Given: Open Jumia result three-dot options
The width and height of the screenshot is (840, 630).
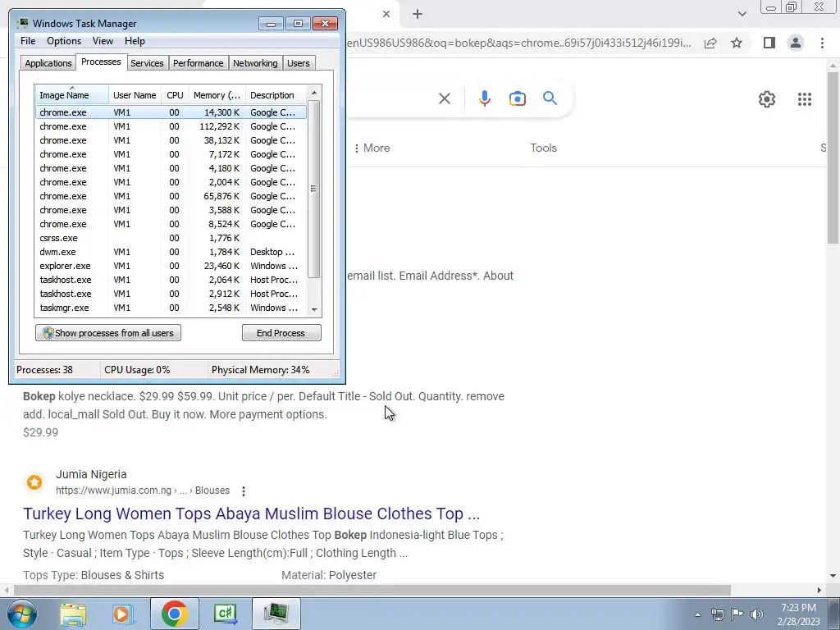Looking at the screenshot, I should tap(243, 491).
